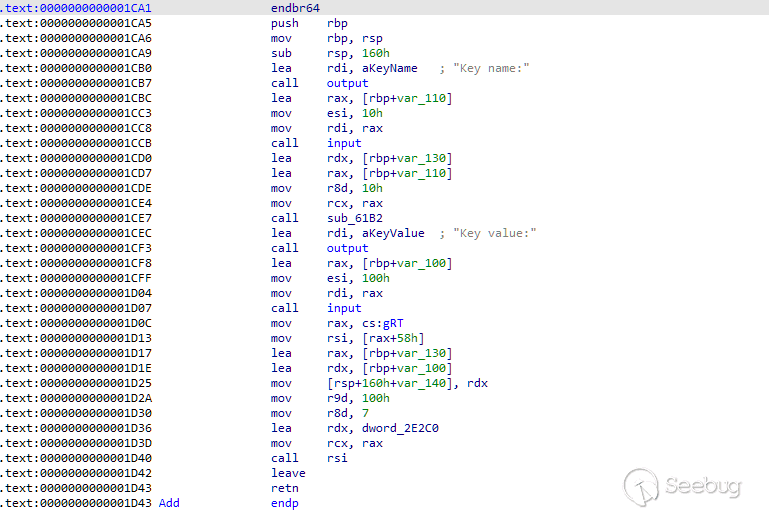This screenshot has height=514, width=769.
Task: Click the address .text:0000000000001CE7
Action: pos(76,218)
